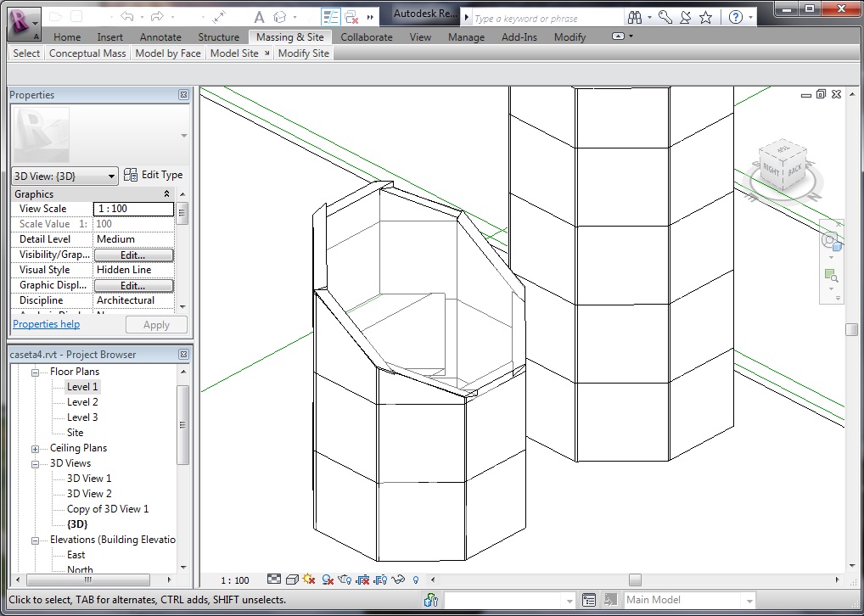
Task: Expand the Ceiling Plans tree node
Action: point(36,448)
